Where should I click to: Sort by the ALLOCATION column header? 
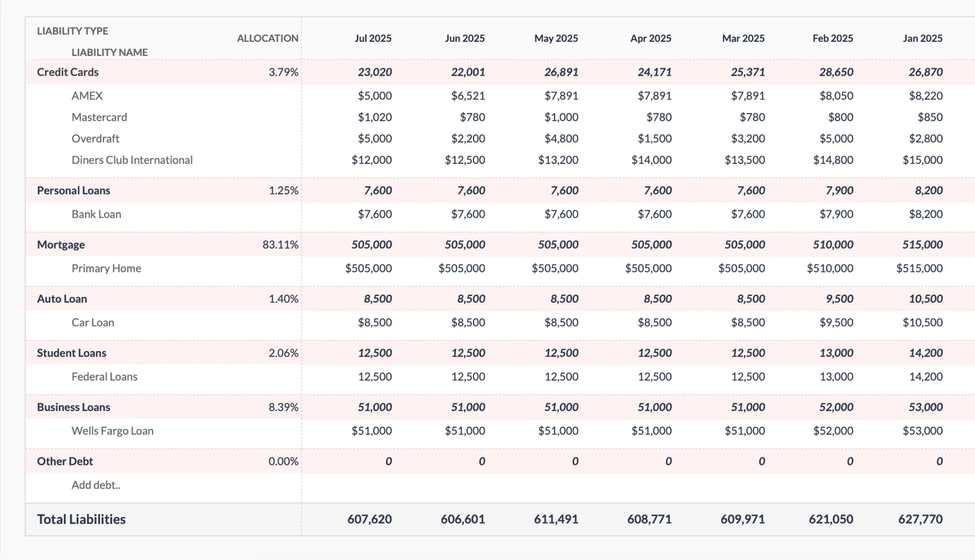[267, 38]
